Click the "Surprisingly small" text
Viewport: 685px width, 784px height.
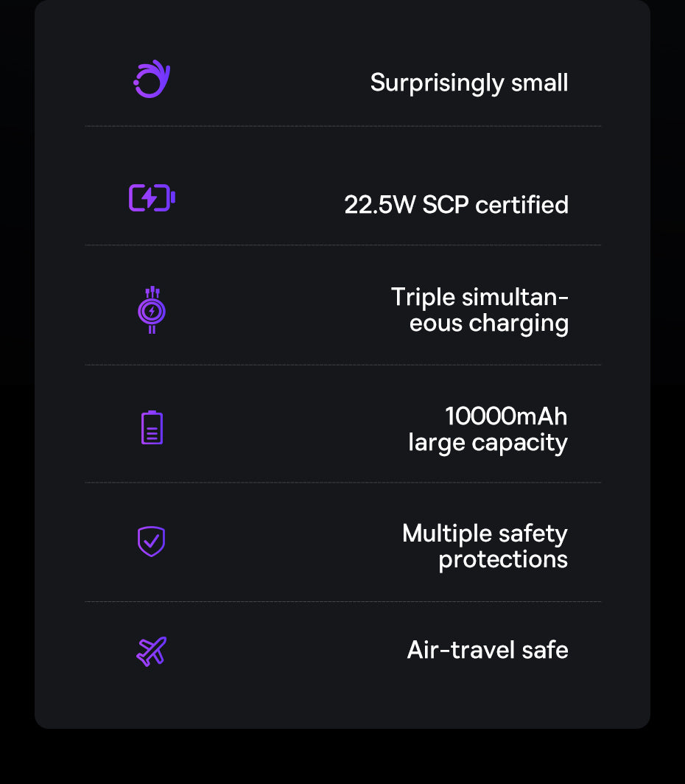click(x=469, y=83)
